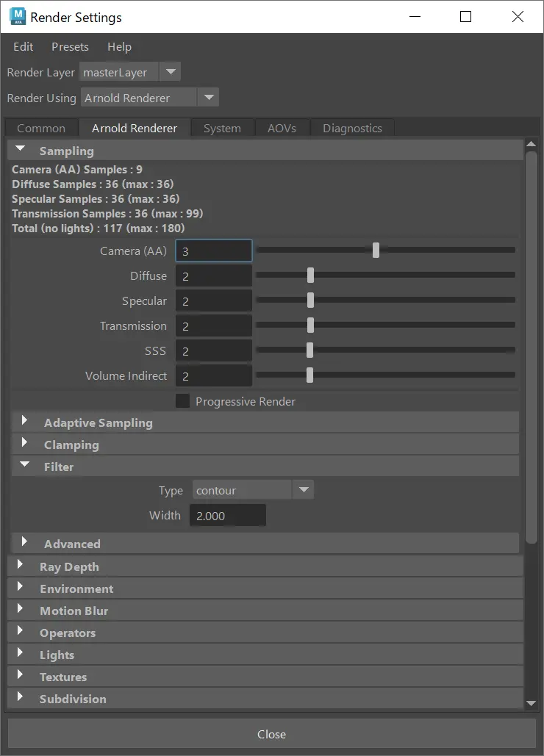Viewport: 544px width, 756px height.
Task: Click the scrollbar up arrow
Action: point(531,144)
